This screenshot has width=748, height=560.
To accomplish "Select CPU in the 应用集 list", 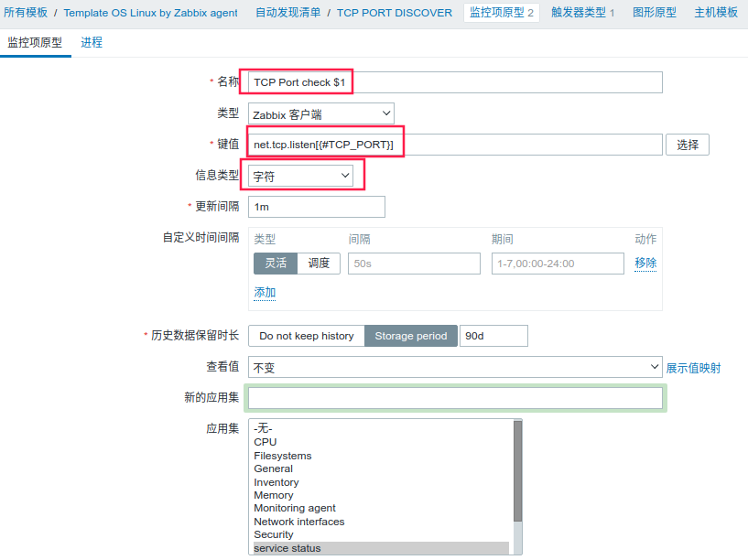I will pyautogui.click(x=266, y=441).
